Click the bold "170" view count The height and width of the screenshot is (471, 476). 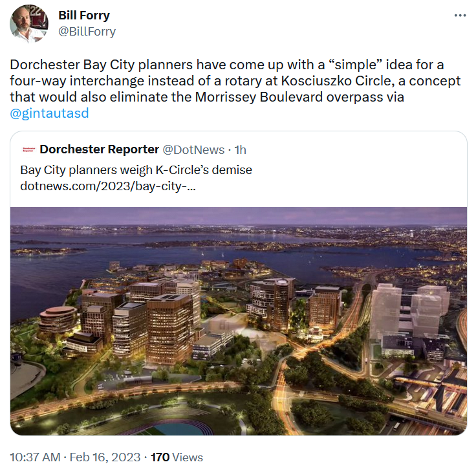coord(160,457)
